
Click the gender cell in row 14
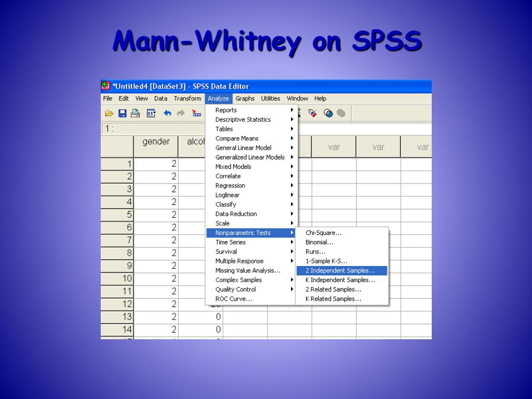click(156, 329)
